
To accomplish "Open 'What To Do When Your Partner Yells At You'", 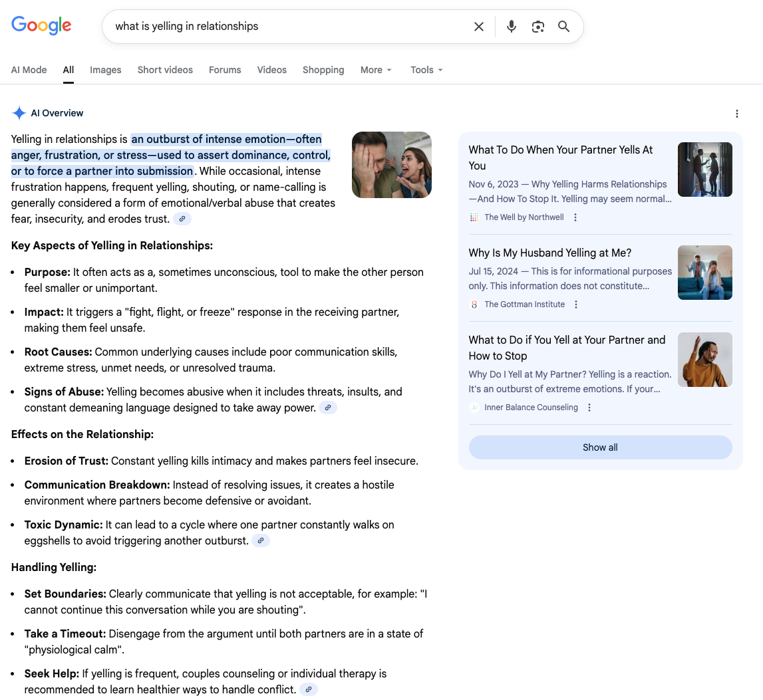I will coord(561,158).
